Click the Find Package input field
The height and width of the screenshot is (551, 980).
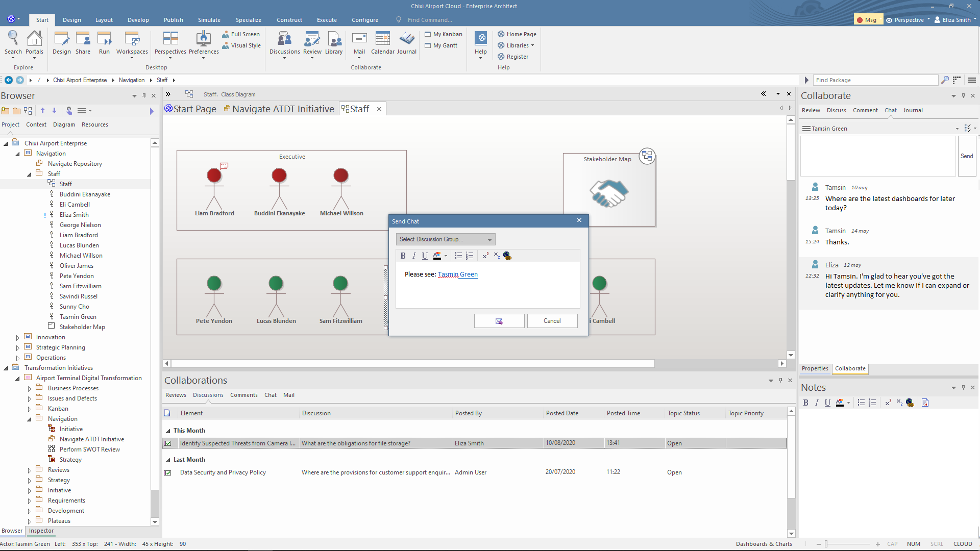(x=875, y=80)
